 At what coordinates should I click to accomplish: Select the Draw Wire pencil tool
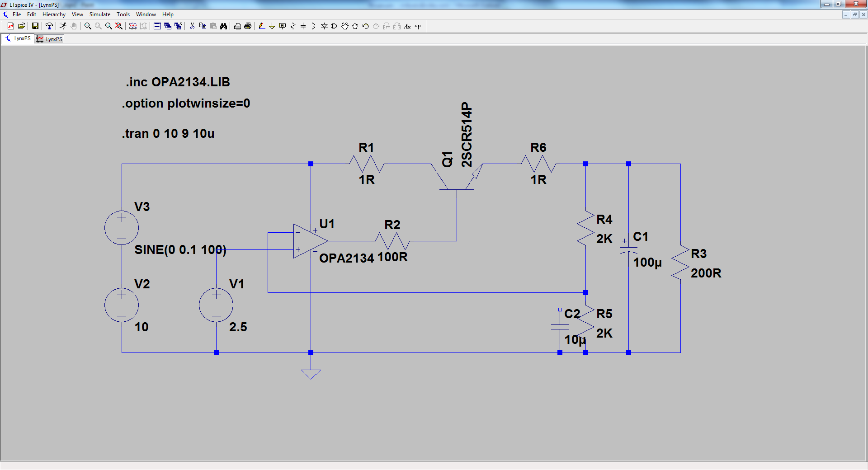tap(262, 26)
